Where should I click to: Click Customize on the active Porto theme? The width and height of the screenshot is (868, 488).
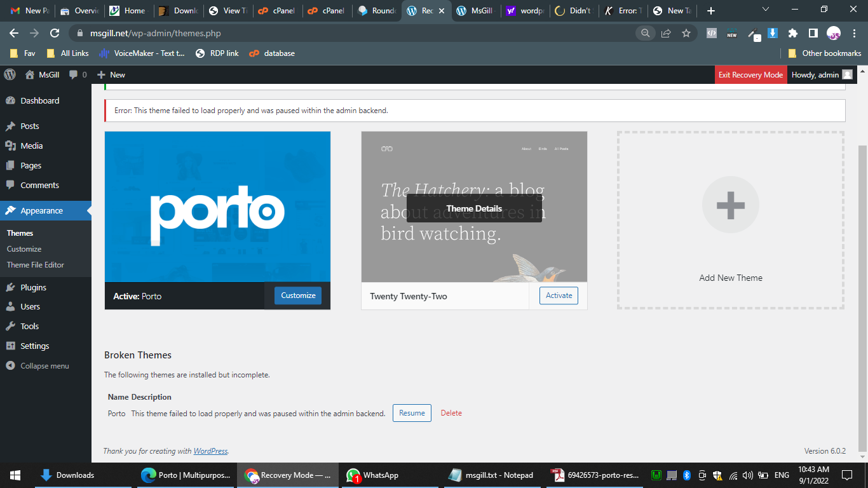[298, 295]
